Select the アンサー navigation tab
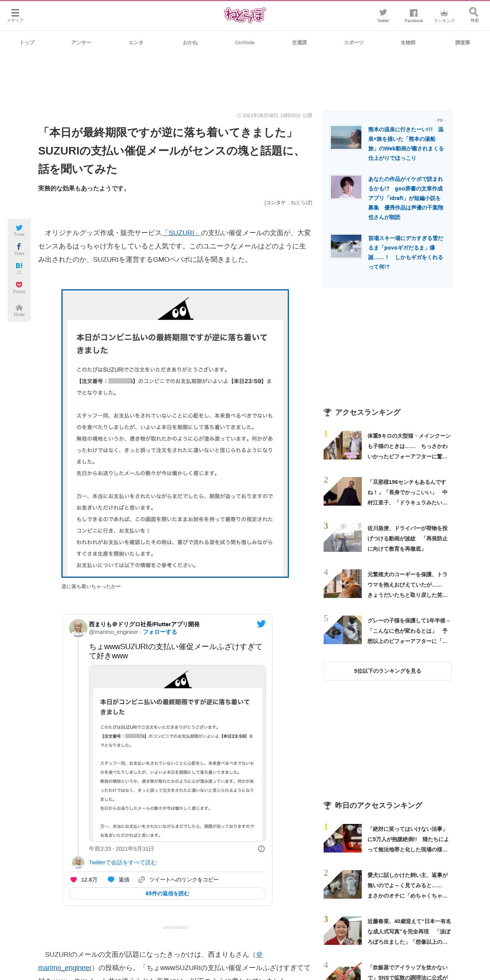Screen dimensions: 490x980 coord(81,43)
